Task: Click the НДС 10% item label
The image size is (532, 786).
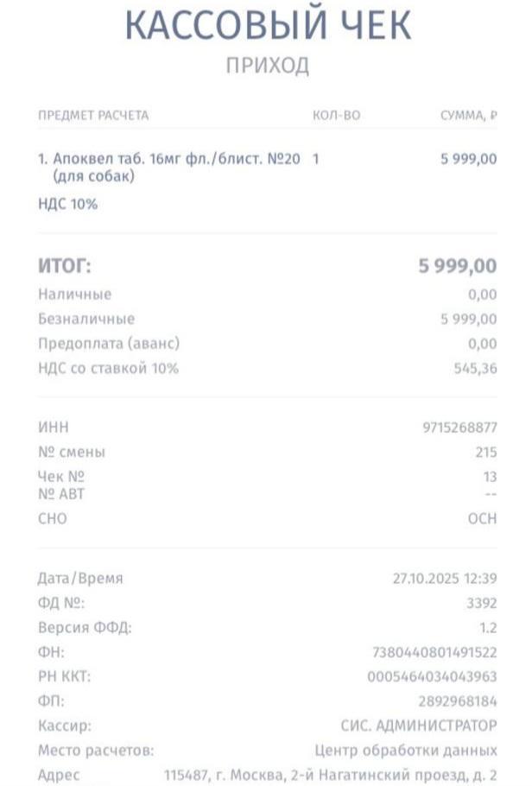Action: point(67,205)
